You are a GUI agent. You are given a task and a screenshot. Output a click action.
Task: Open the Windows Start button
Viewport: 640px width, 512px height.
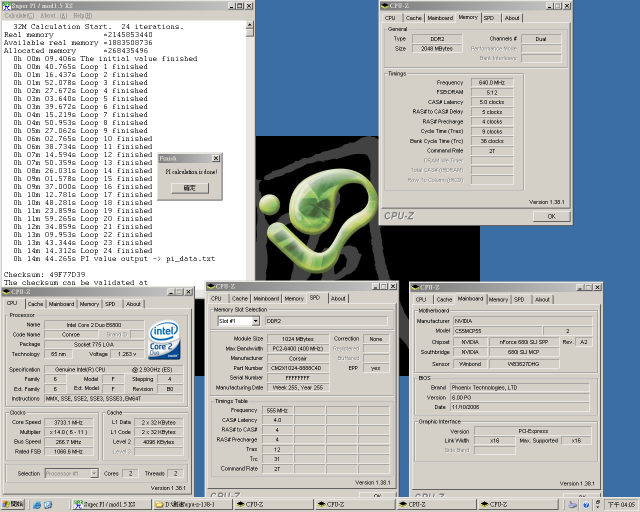pyautogui.click(x=13, y=505)
